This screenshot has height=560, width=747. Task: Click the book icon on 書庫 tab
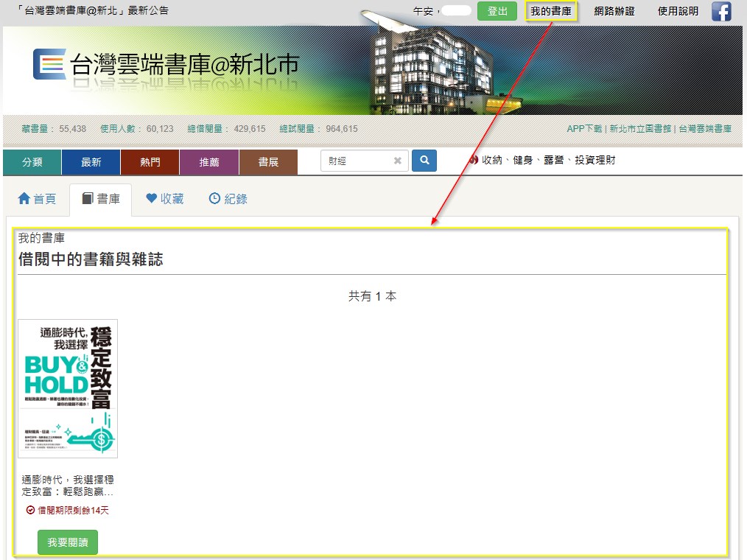click(x=88, y=198)
